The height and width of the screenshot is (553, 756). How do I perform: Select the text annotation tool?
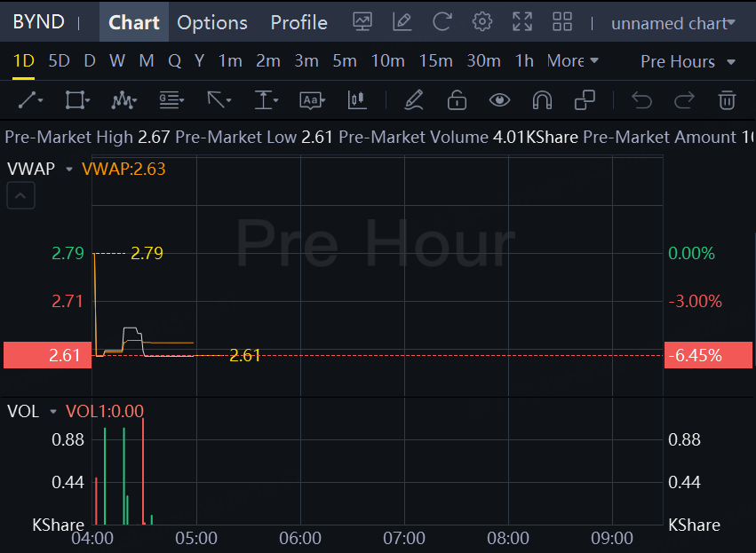pyautogui.click(x=312, y=100)
